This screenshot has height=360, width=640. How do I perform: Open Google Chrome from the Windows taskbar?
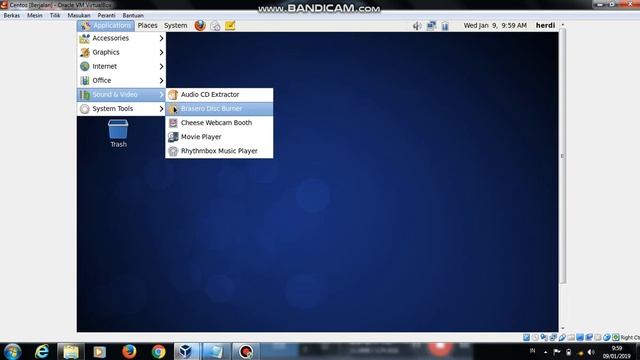pyautogui.click(x=158, y=351)
